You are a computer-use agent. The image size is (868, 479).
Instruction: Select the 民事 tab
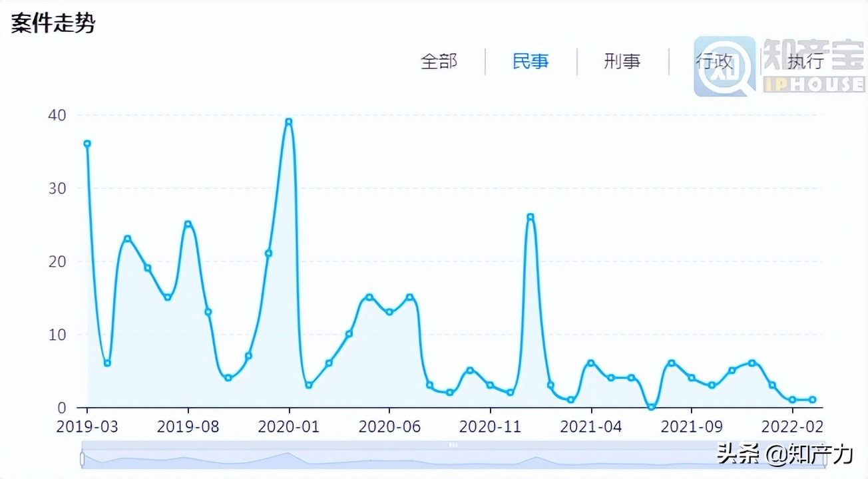[531, 62]
